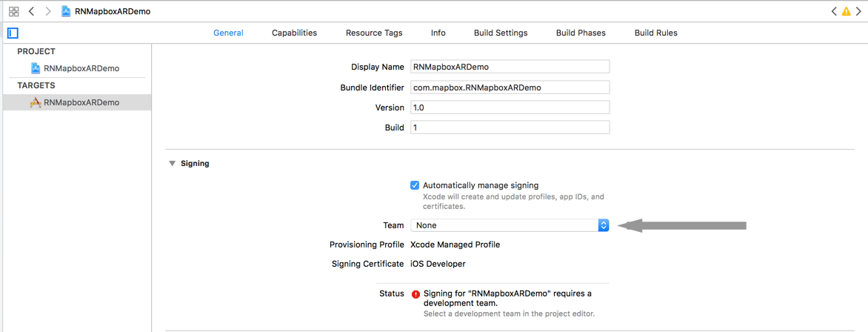This screenshot has width=868, height=332.
Task: Toggle the project navigator sidebar icon
Action: pos(13,33)
